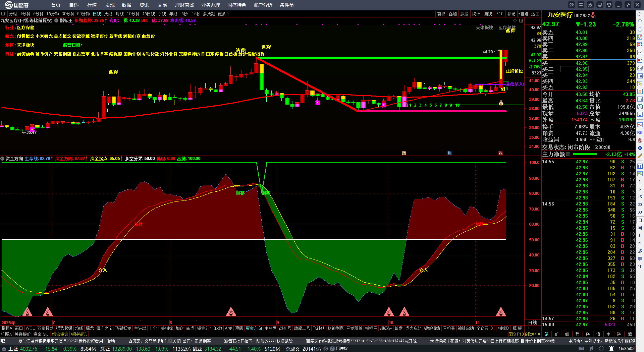Switch to the 分时 intraday tab
Screen dimensions: 644x352
[x=13, y=14]
